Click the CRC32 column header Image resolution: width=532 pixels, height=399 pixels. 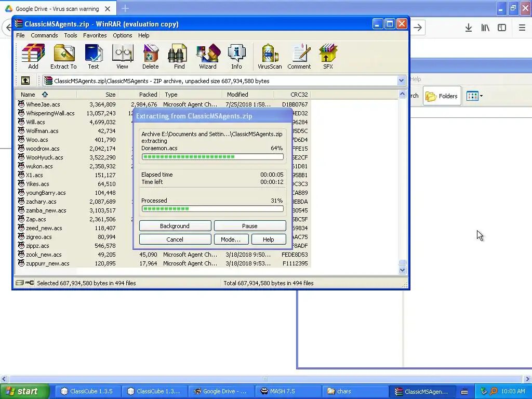click(292, 95)
